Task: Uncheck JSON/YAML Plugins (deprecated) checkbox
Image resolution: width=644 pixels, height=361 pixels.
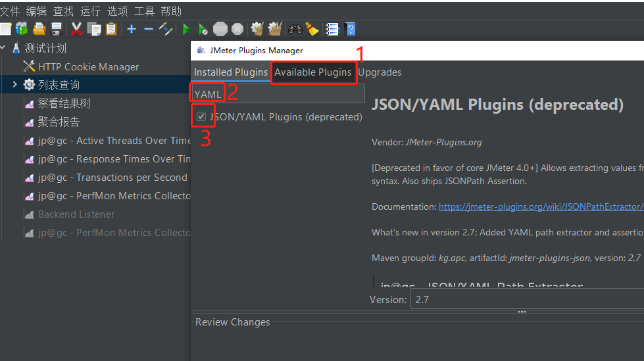Action: (201, 116)
